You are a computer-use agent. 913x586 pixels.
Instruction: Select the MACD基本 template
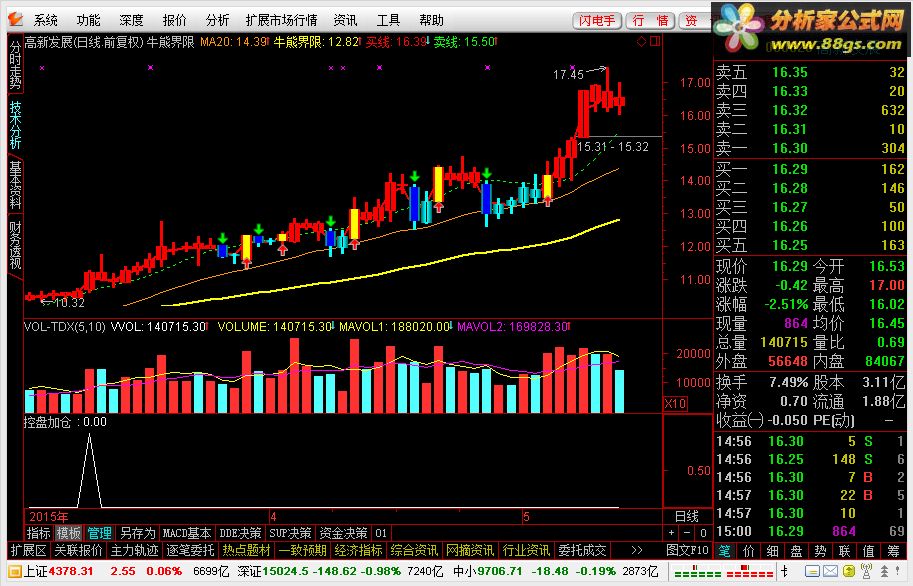[187, 533]
